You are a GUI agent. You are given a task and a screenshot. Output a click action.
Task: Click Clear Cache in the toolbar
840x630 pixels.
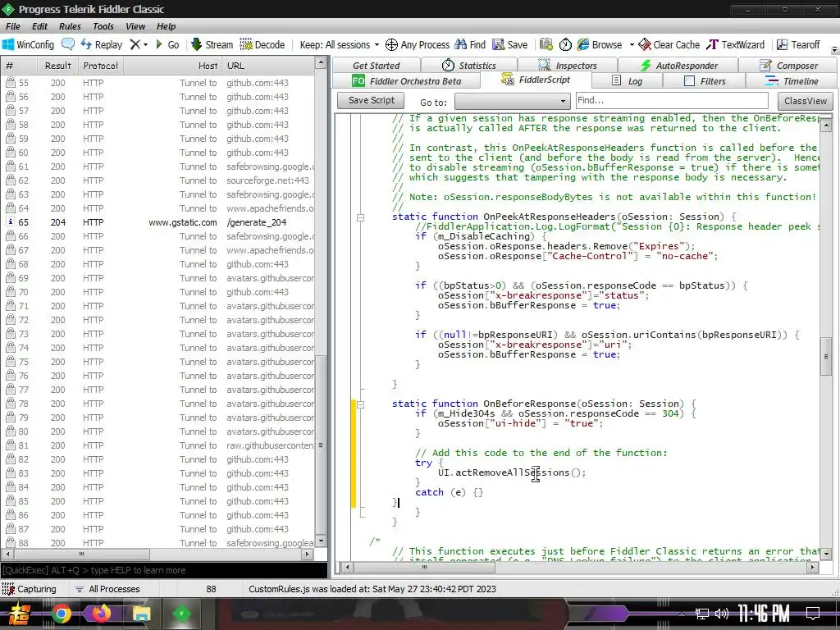point(669,44)
